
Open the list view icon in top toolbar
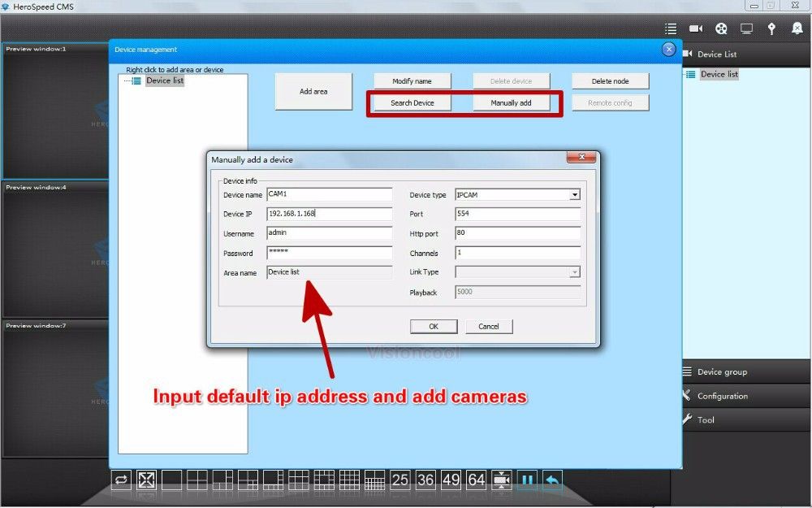coord(671,28)
